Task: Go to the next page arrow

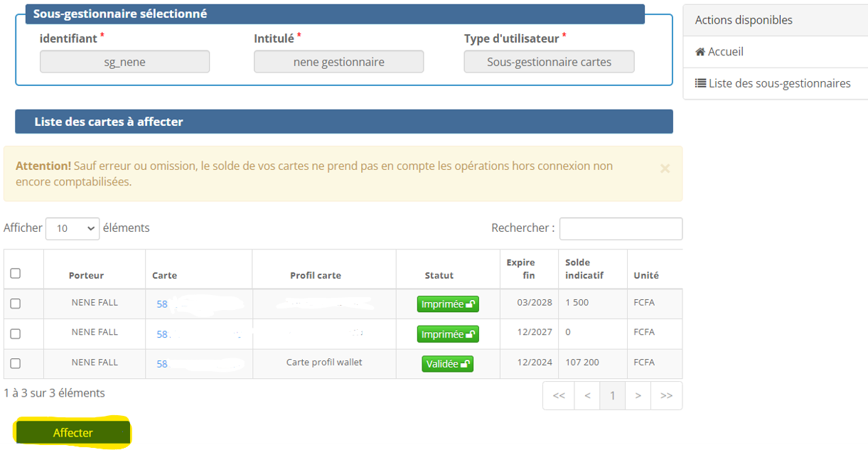Action: coord(638,396)
